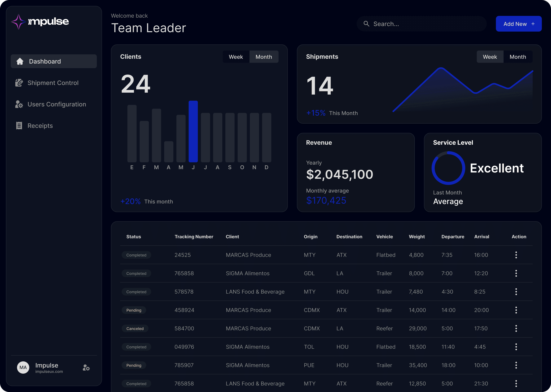Viewport: 551px width, 392px height.
Task: Focus the Search input field
Action: click(421, 24)
